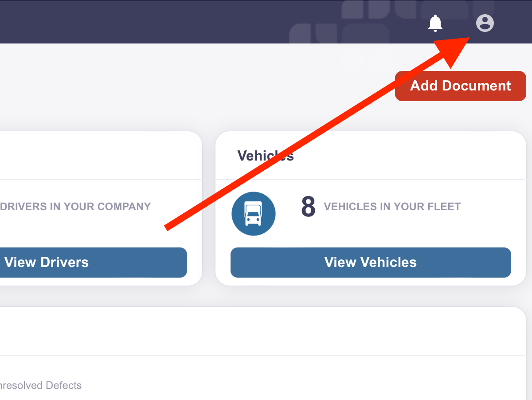Viewport: 532px width, 400px height.
Task: Click blank space right of Vehicles heading
Action: point(408,156)
